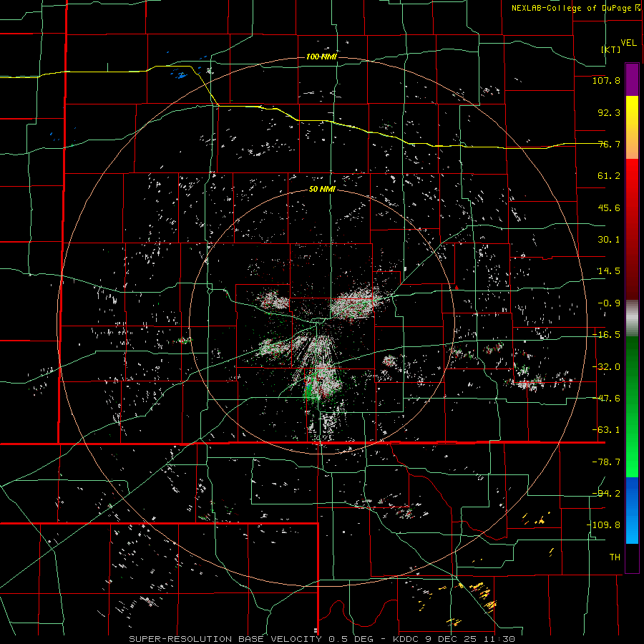The image size is (644, 644).
Task: Select the 61.2 velocity scale value
Action: point(609,176)
